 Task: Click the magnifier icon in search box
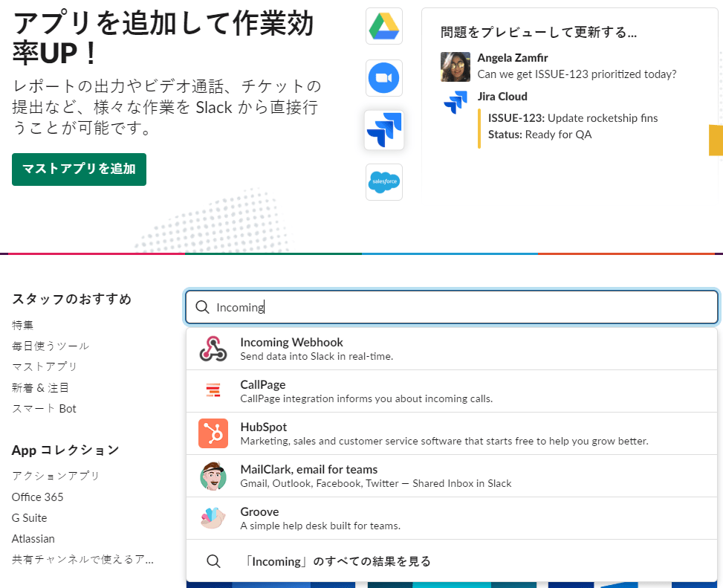tap(202, 307)
